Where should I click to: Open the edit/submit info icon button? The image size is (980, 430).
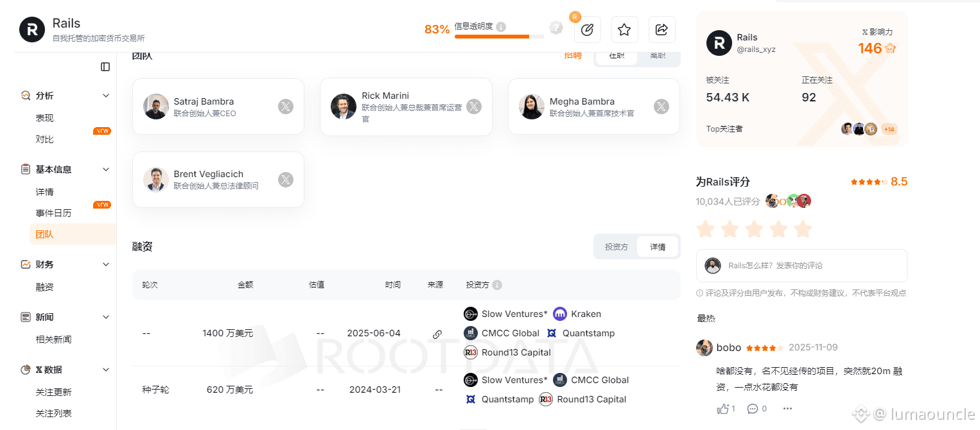tap(587, 30)
